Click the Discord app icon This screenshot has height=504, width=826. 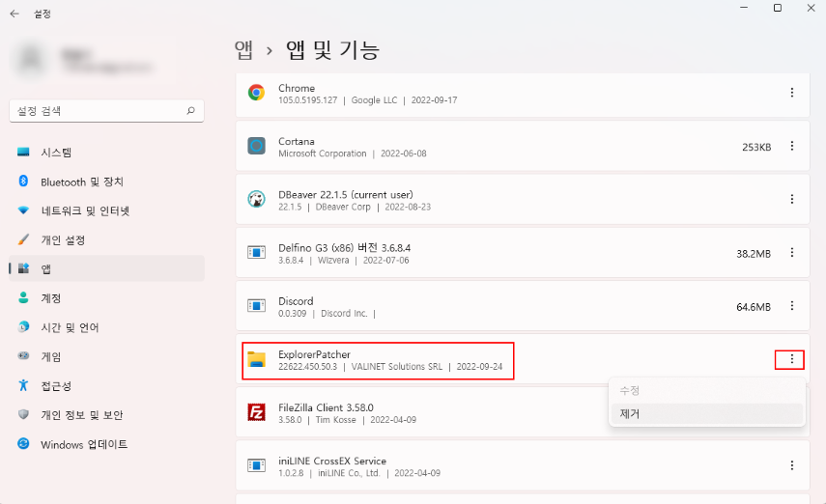pos(257,306)
